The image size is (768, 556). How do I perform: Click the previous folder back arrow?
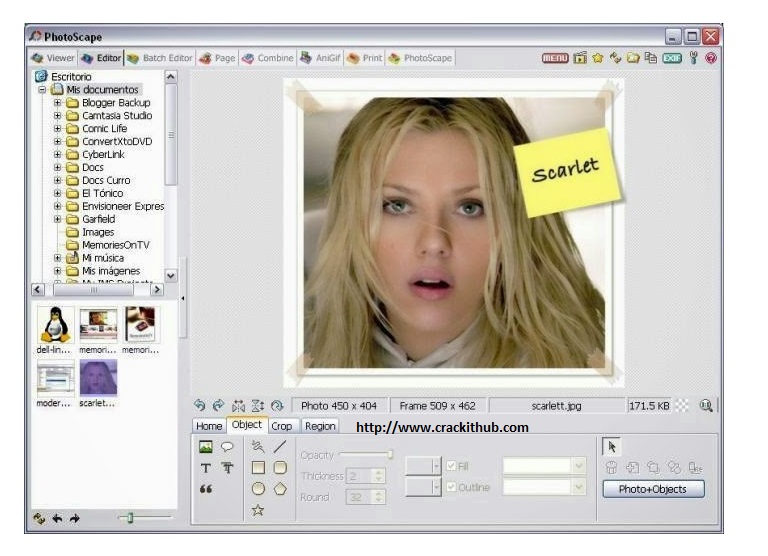click(x=57, y=518)
